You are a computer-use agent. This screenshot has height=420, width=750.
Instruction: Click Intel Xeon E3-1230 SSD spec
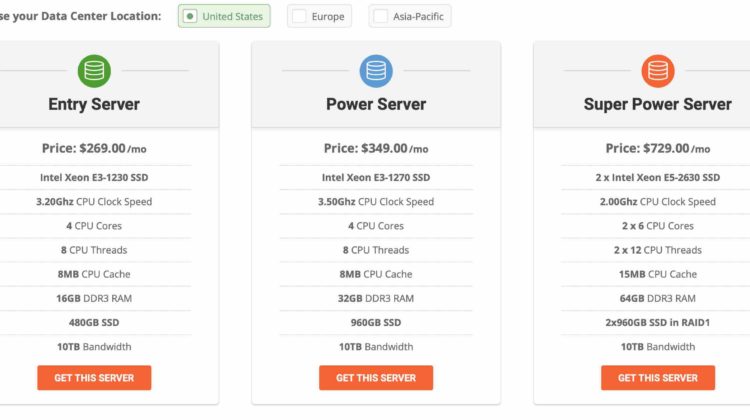click(94, 177)
